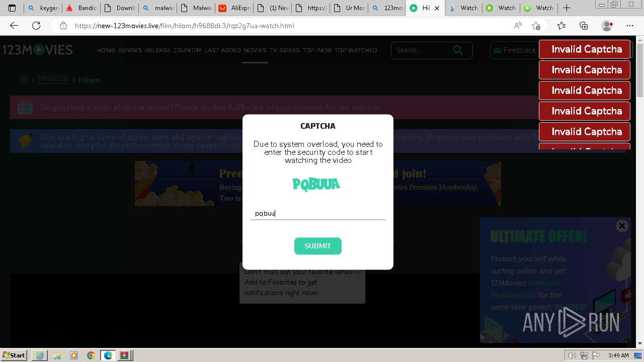Open Windows Media Player from taskbar
Screen dimensions: 644x362
(x=74, y=355)
